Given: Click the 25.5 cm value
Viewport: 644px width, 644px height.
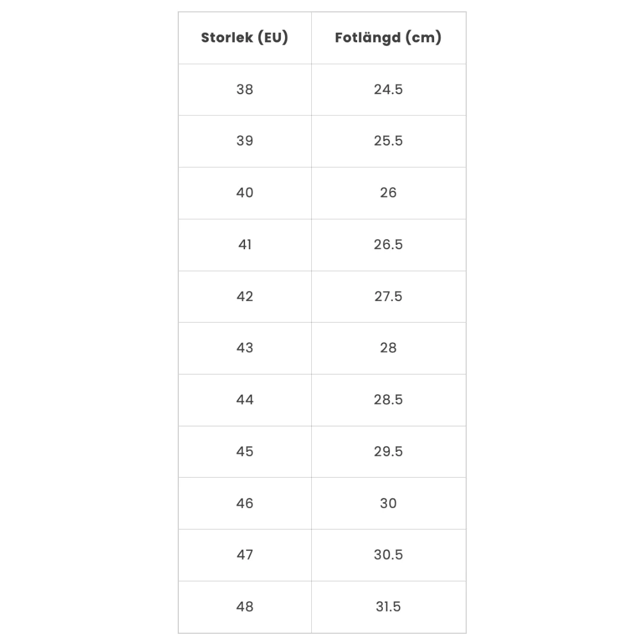Looking at the screenshot, I should [x=388, y=141].
